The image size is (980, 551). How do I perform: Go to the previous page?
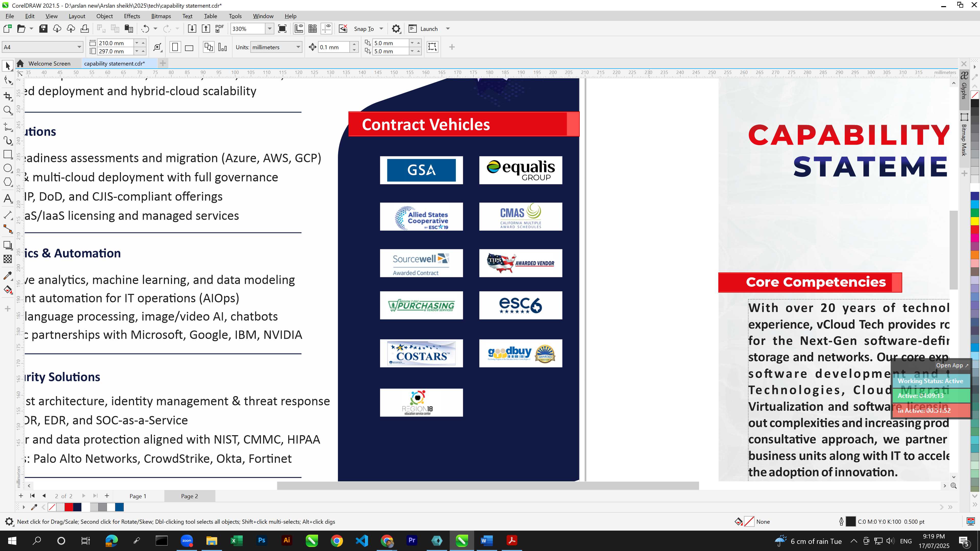click(x=44, y=495)
